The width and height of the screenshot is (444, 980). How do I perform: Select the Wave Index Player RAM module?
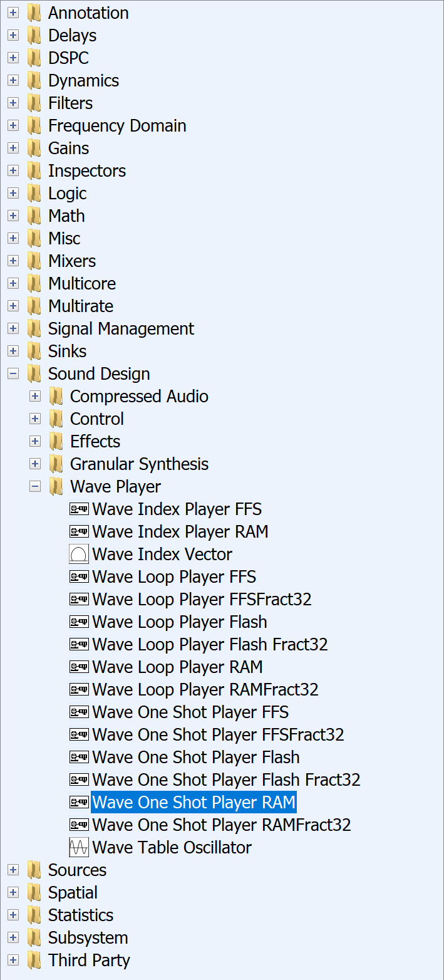coord(180,532)
